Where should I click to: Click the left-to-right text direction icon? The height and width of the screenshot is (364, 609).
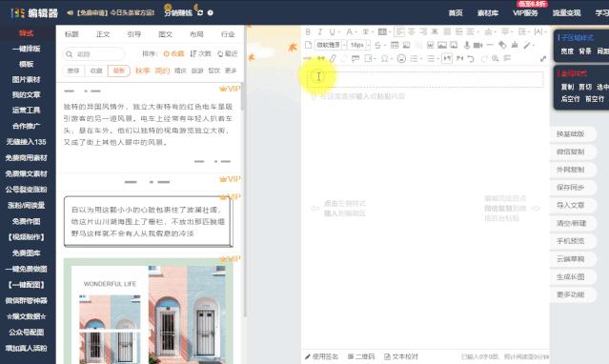447,58
